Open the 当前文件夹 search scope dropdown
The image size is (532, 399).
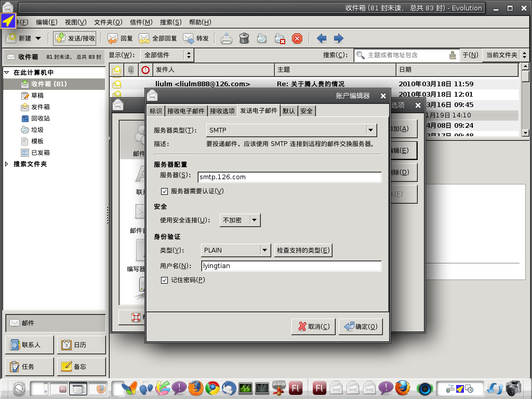pyautogui.click(x=505, y=55)
